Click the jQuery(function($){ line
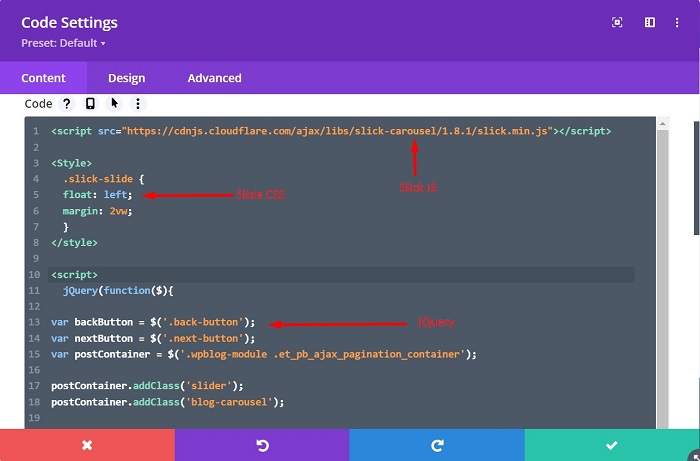Screen dimensions: 700x461 pos(118,291)
